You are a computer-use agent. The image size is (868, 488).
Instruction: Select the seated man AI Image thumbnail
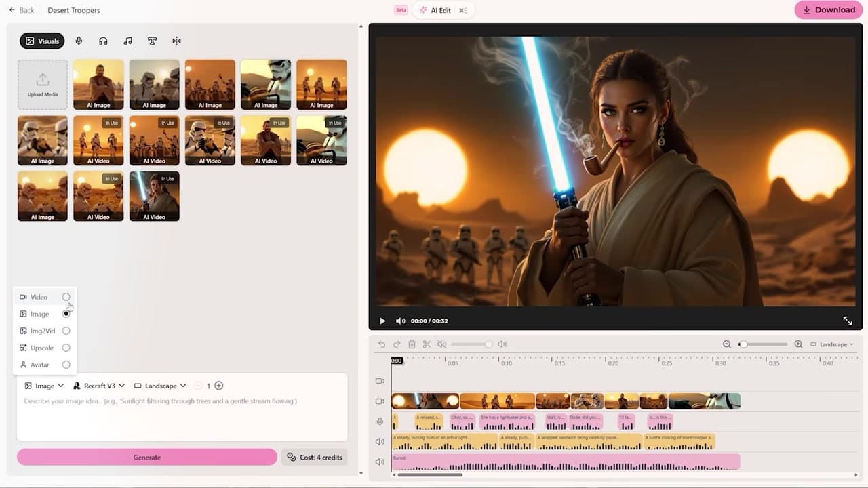[98, 85]
